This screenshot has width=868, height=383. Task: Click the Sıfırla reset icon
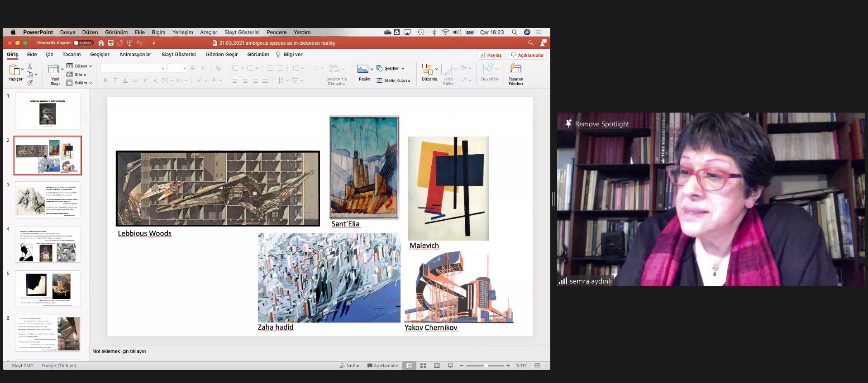click(x=70, y=75)
